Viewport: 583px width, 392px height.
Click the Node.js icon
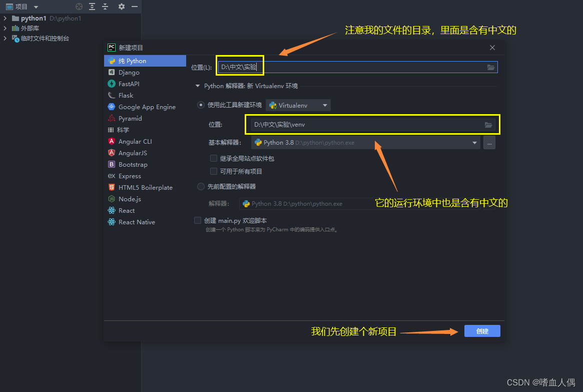pyautogui.click(x=112, y=199)
